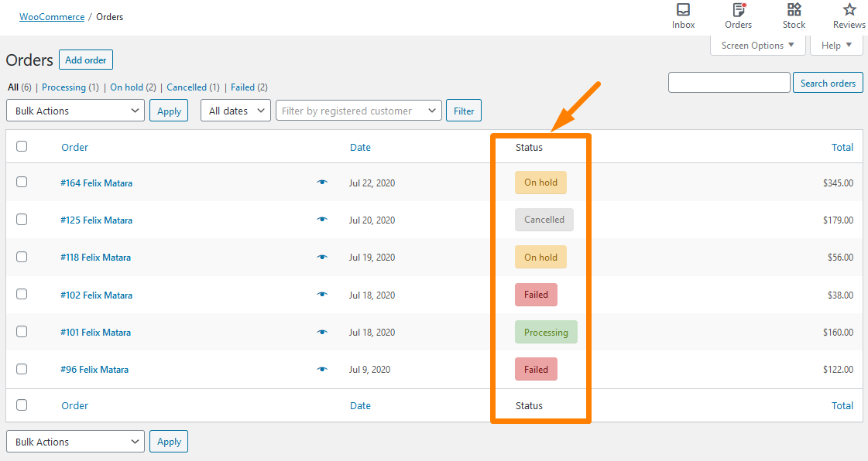
Task: Click the $160.00 total cell
Action: [838, 332]
